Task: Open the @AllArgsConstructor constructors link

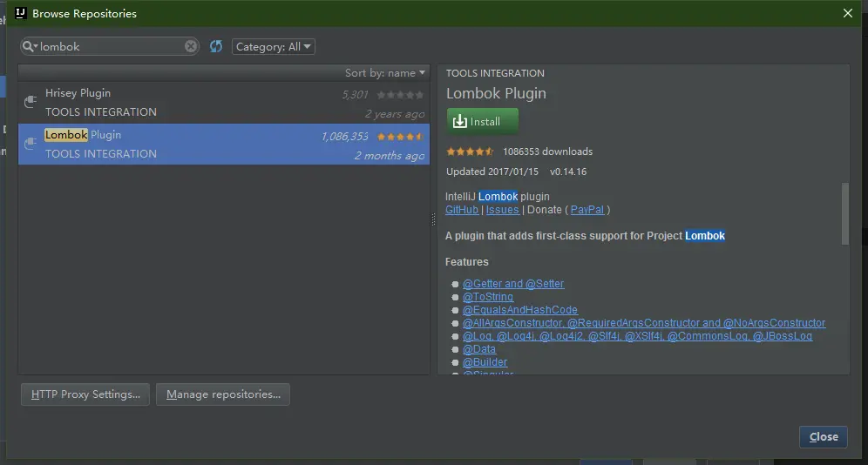Action: 644,323
